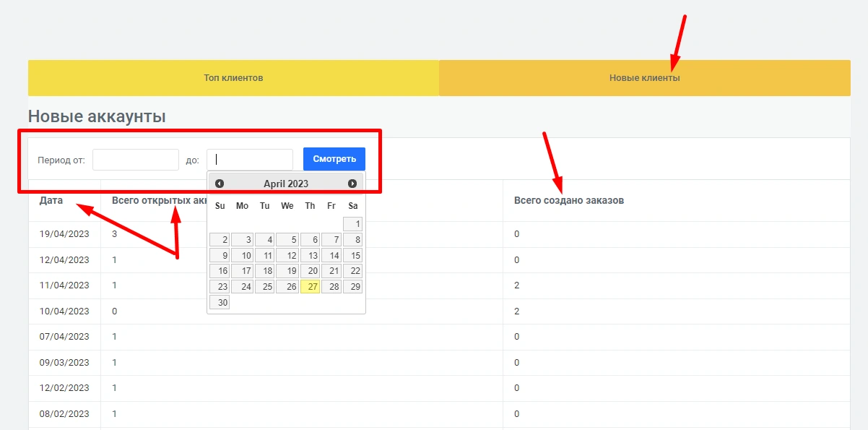This screenshot has height=430, width=868.
Task: Select the 19/04/2023 table row date
Action: click(x=64, y=234)
